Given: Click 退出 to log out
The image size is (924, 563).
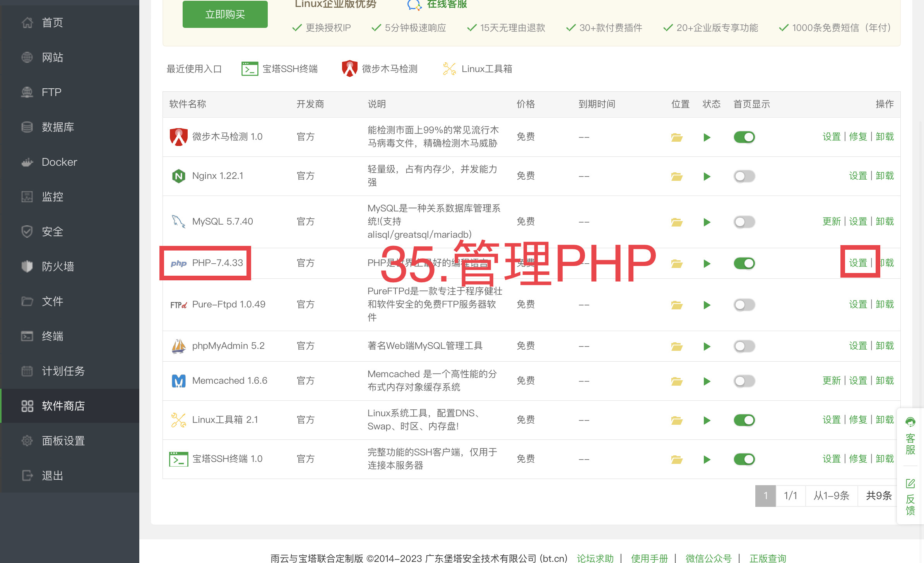Looking at the screenshot, I should [70, 475].
